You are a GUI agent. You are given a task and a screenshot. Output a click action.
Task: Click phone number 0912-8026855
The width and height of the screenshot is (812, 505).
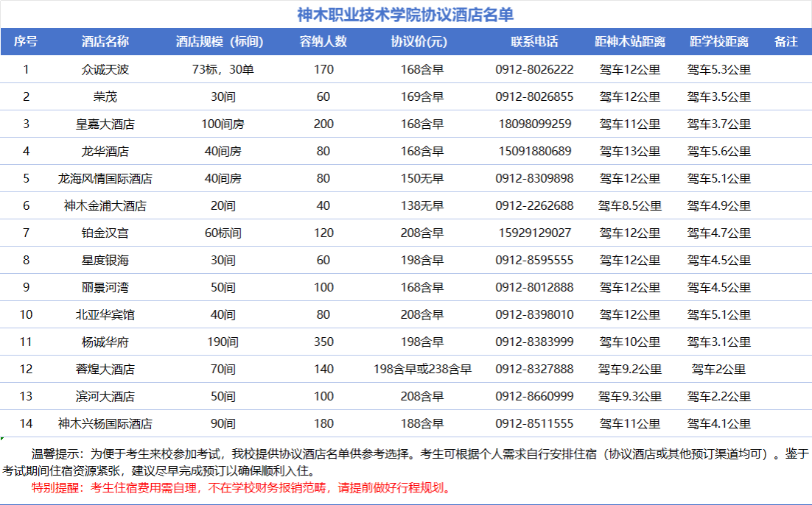click(x=534, y=97)
